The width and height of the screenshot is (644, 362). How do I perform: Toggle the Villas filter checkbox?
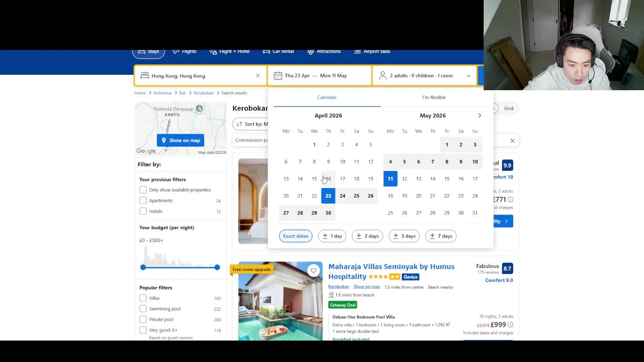click(x=143, y=298)
